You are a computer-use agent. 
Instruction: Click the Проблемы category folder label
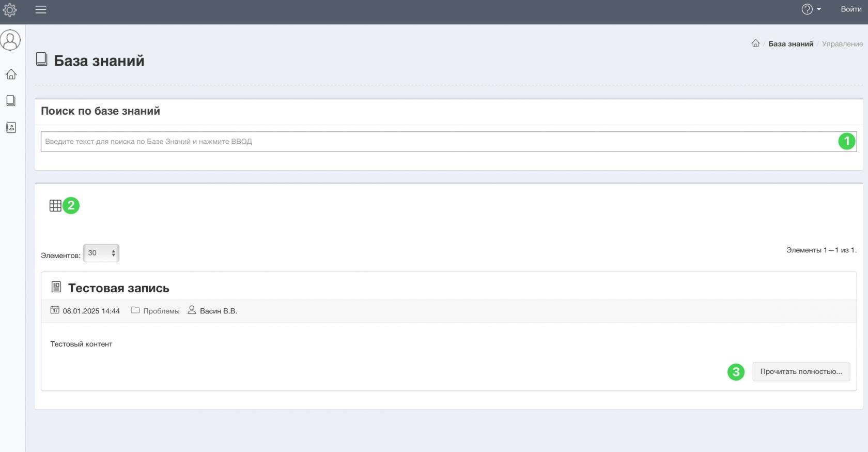point(161,311)
